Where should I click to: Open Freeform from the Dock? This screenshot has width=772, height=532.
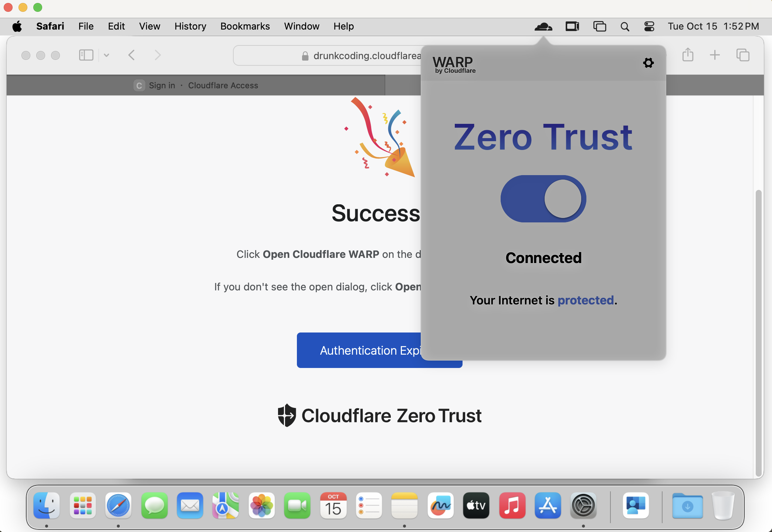click(440, 505)
